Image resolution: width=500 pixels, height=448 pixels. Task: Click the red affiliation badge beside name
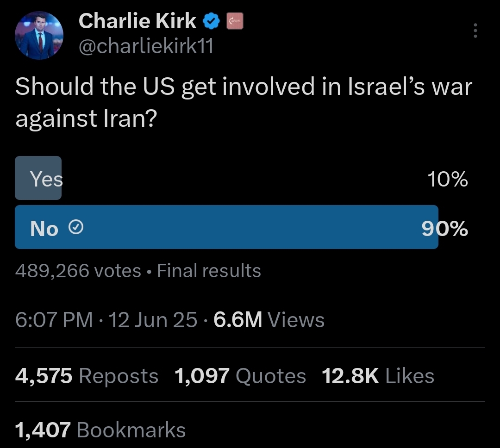(235, 21)
